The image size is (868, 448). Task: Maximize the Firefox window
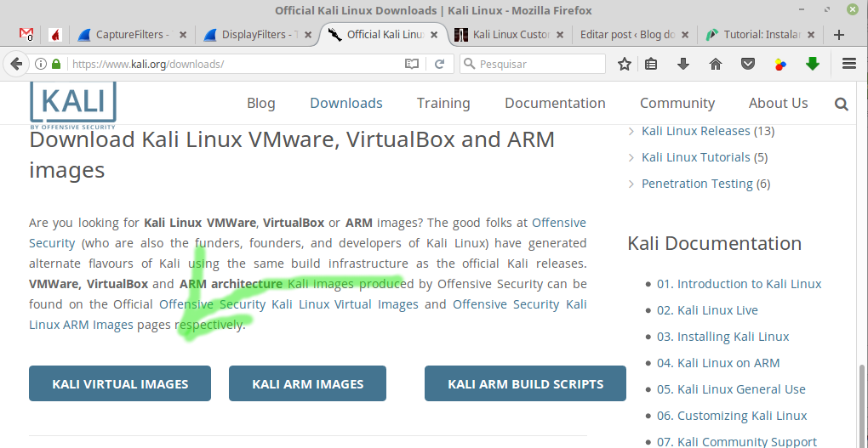[827, 9]
